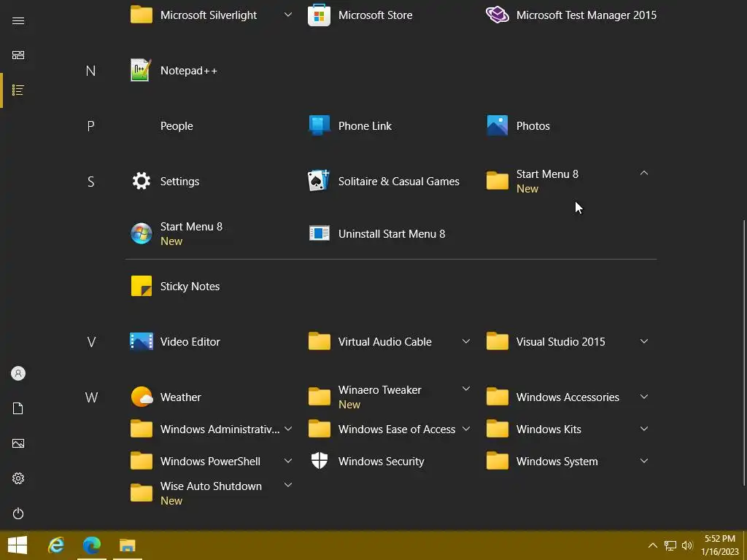Expand the Windows Kits folder

pos(643,429)
